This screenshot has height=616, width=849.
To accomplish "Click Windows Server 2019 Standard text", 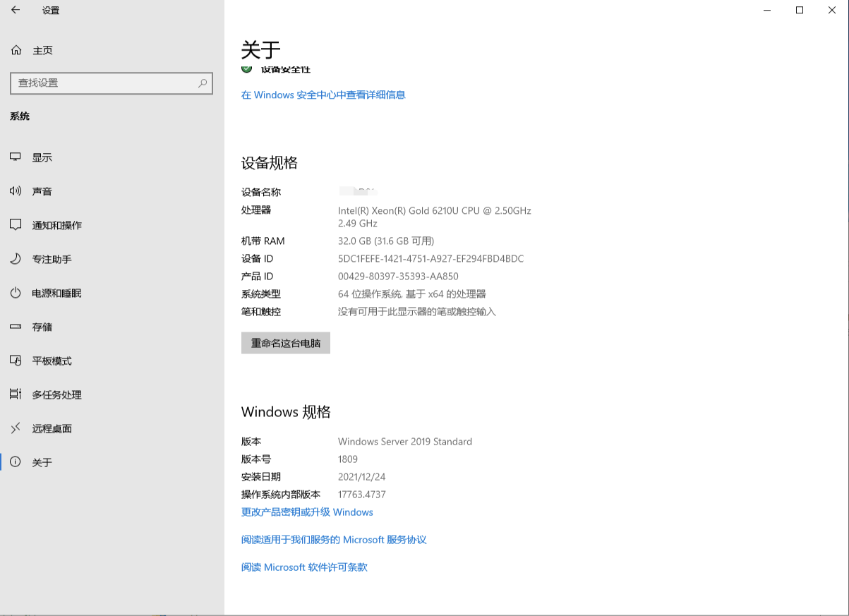I will coord(405,442).
